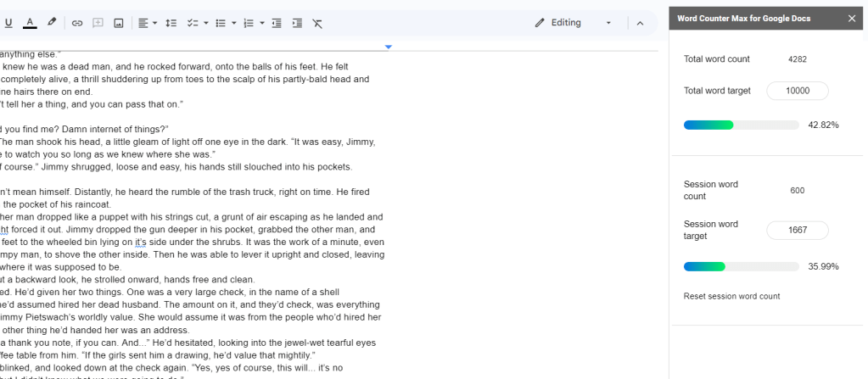
Task: Click Reset session word count
Action: (731, 296)
